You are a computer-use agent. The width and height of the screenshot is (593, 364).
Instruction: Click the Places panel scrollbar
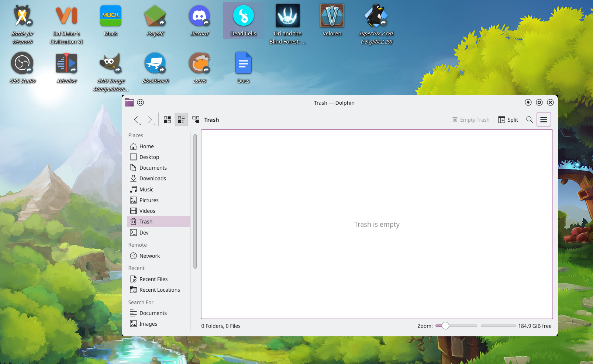[195, 201]
